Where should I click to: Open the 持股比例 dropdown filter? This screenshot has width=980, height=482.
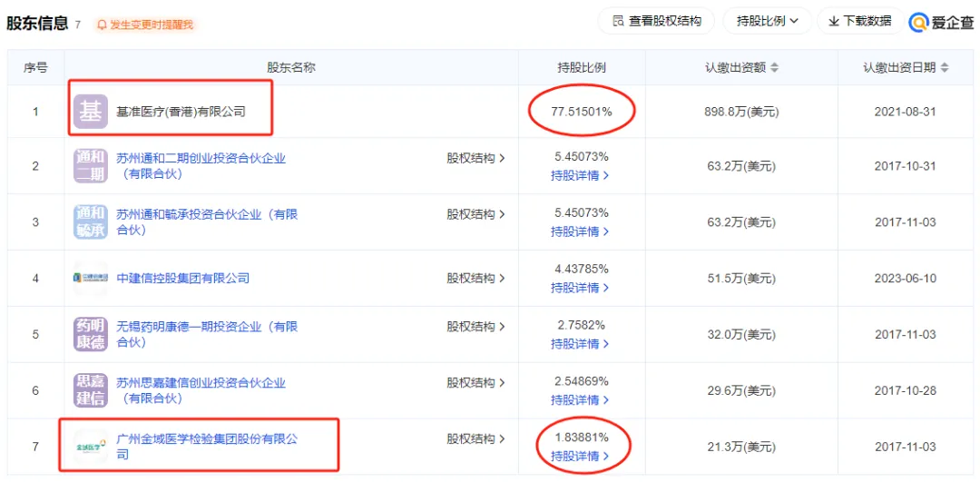pos(767,21)
